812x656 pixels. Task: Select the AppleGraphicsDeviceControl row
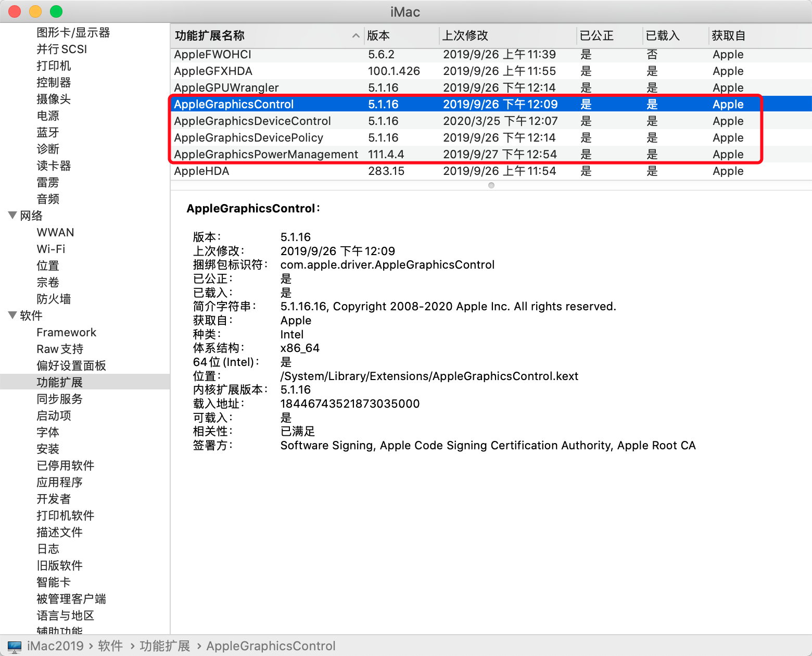click(491, 121)
